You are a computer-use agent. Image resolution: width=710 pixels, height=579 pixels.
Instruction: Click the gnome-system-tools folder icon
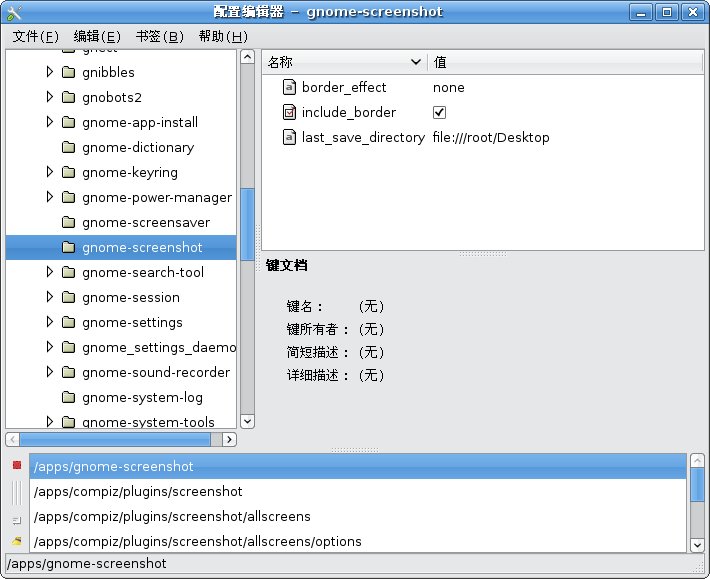pos(68,422)
